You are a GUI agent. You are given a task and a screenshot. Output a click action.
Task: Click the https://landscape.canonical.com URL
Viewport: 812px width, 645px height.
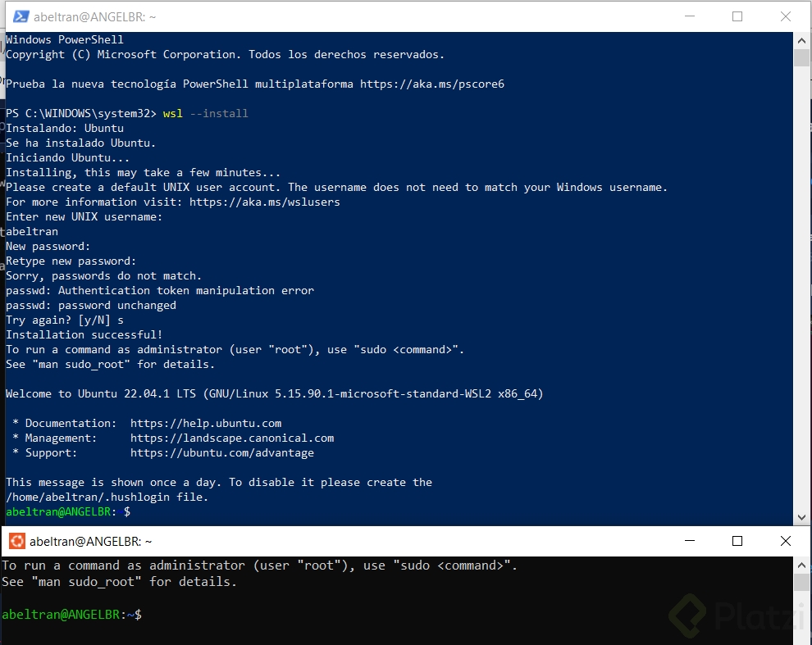pyautogui.click(x=232, y=438)
